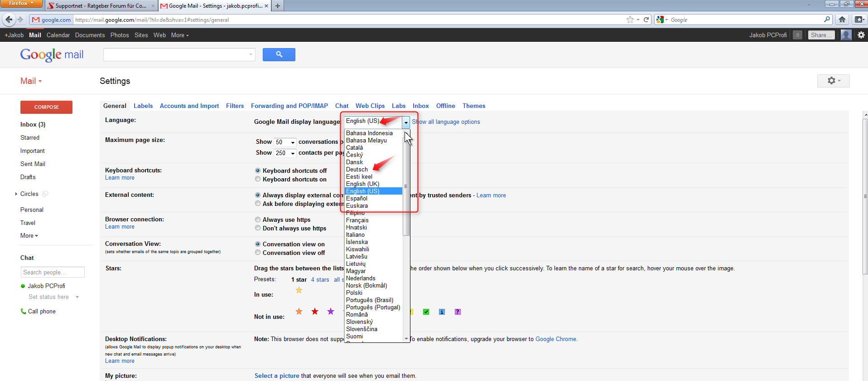Viewport: 868px width, 381px height.
Task: Choose Ask before displaying external content
Action: [x=258, y=204]
